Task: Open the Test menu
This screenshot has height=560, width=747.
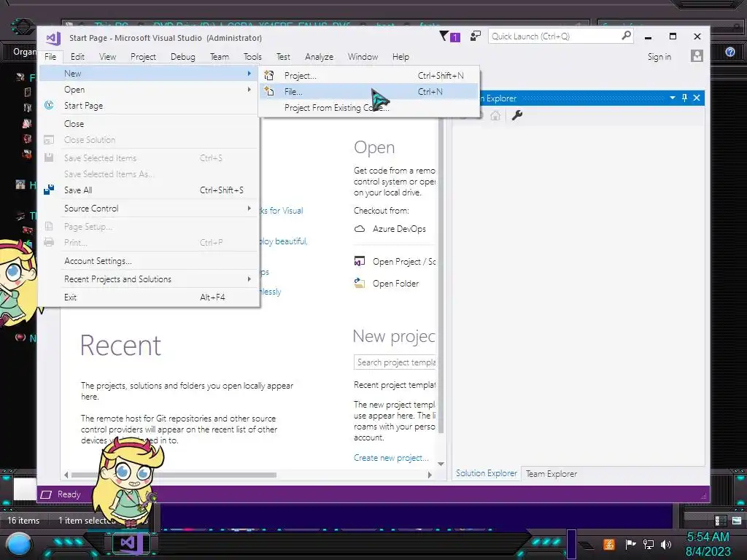Action: click(283, 57)
